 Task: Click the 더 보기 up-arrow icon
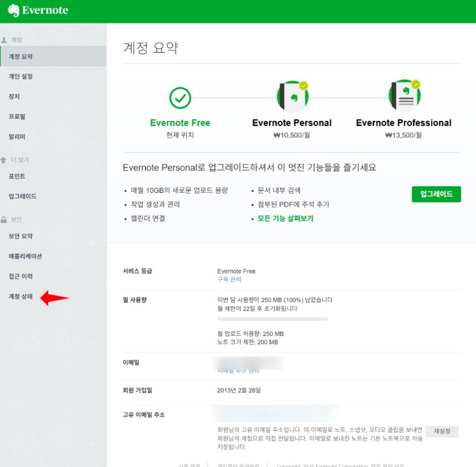click(x=3, y=160)
